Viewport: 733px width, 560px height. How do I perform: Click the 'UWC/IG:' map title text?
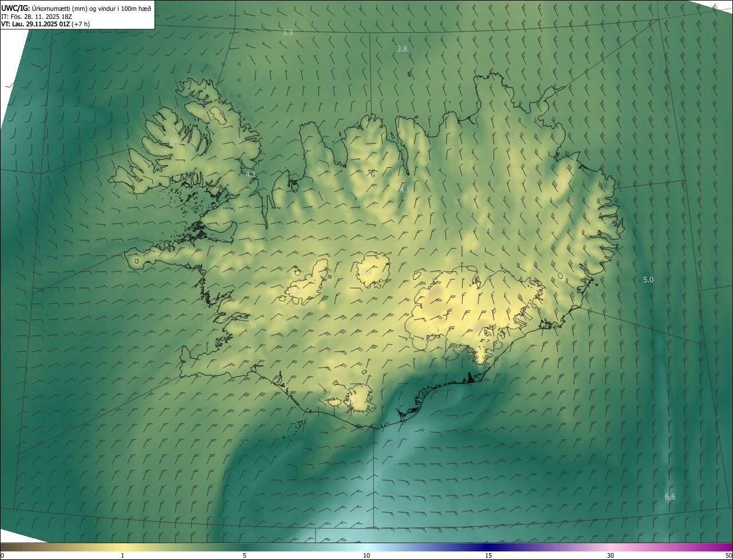(15, 9)
